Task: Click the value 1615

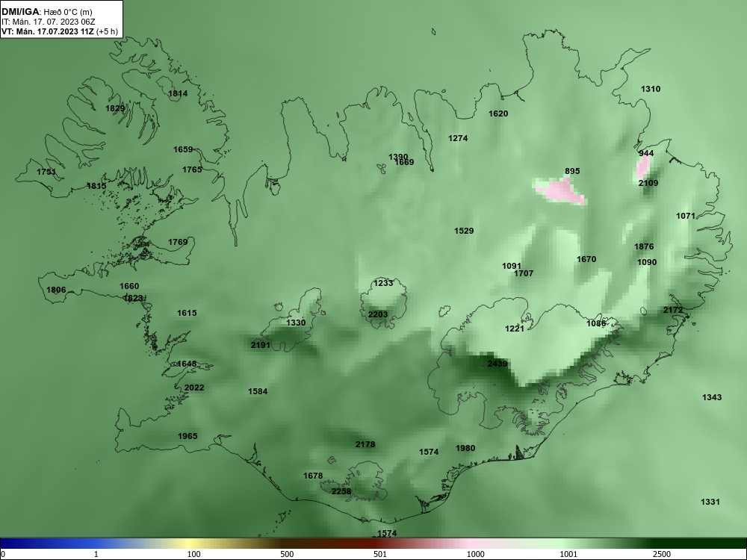Action: point(187,313)
